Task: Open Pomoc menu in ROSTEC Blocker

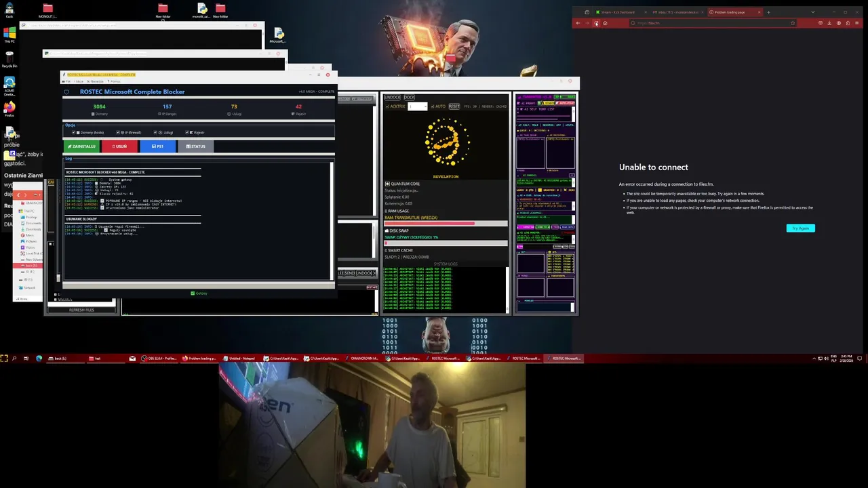Action: tap(114, 81)
